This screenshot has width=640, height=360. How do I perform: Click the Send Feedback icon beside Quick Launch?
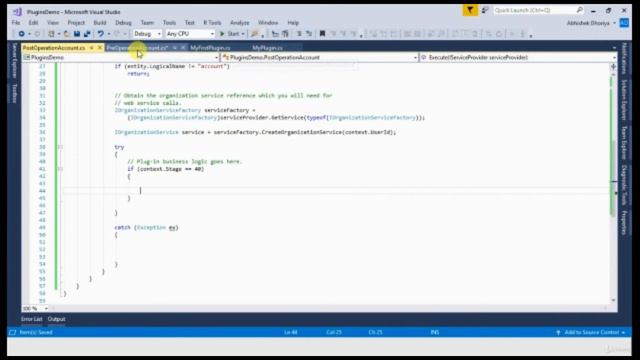coord(485,10)
